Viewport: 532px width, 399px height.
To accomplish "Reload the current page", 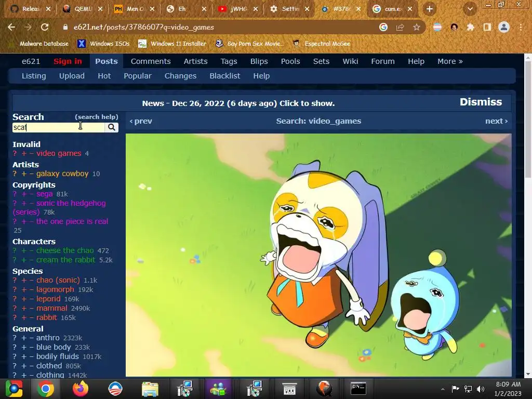I will 45,27.
